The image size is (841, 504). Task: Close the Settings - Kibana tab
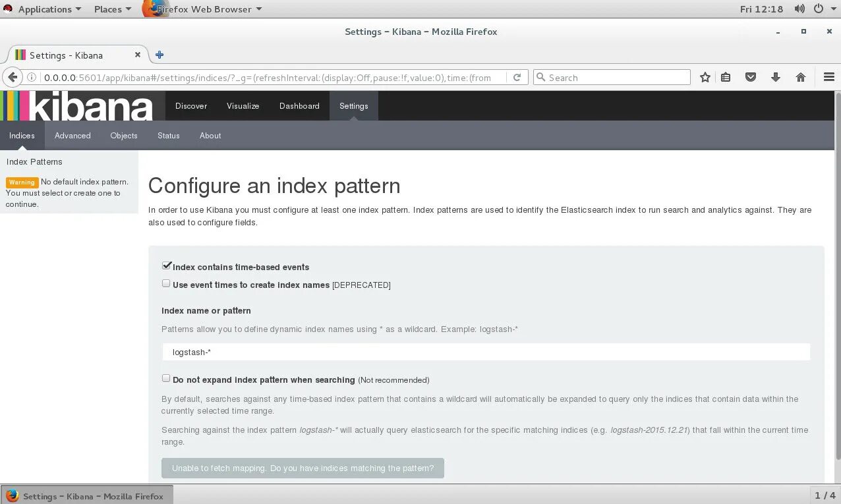click(138, 55)
